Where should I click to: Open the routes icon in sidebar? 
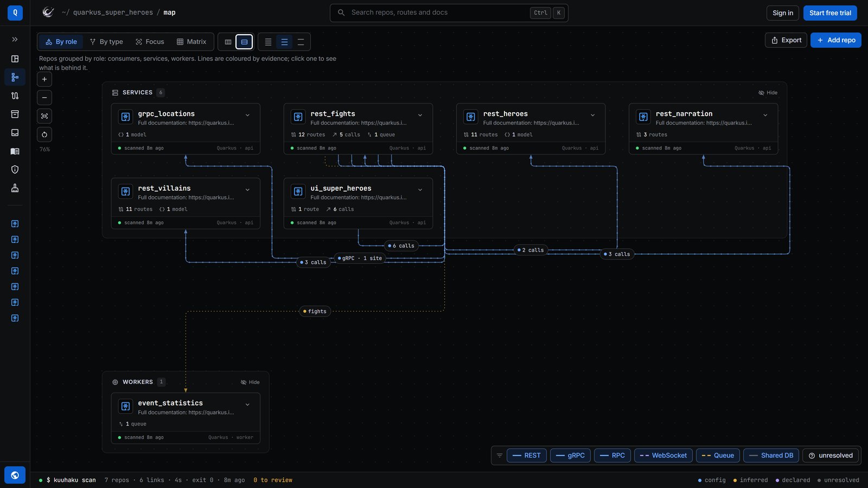pos(15,95)
